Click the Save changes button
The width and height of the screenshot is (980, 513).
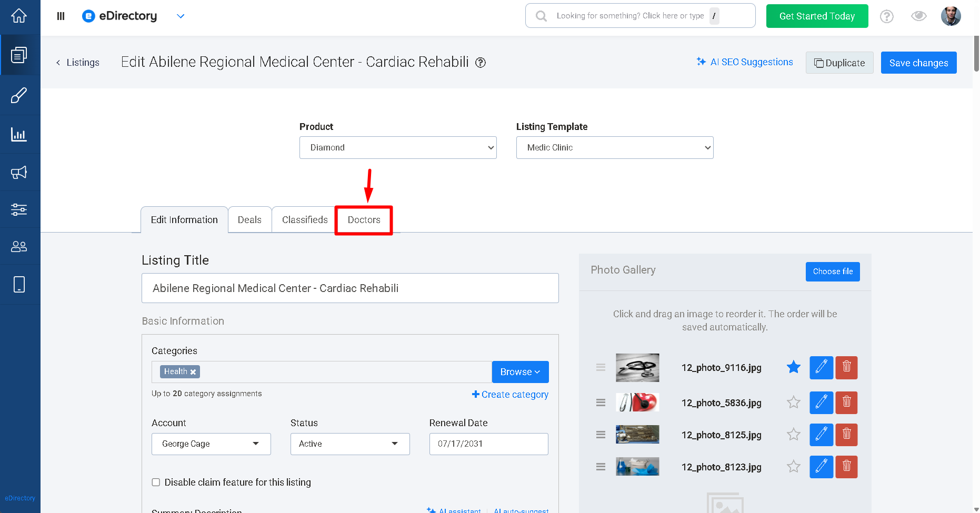coord(919,63)
